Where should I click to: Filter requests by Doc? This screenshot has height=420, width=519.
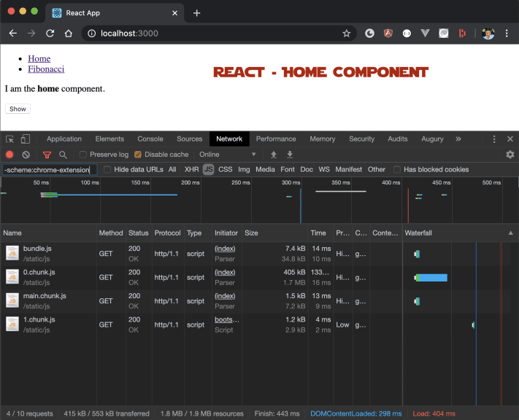[307, 170]
